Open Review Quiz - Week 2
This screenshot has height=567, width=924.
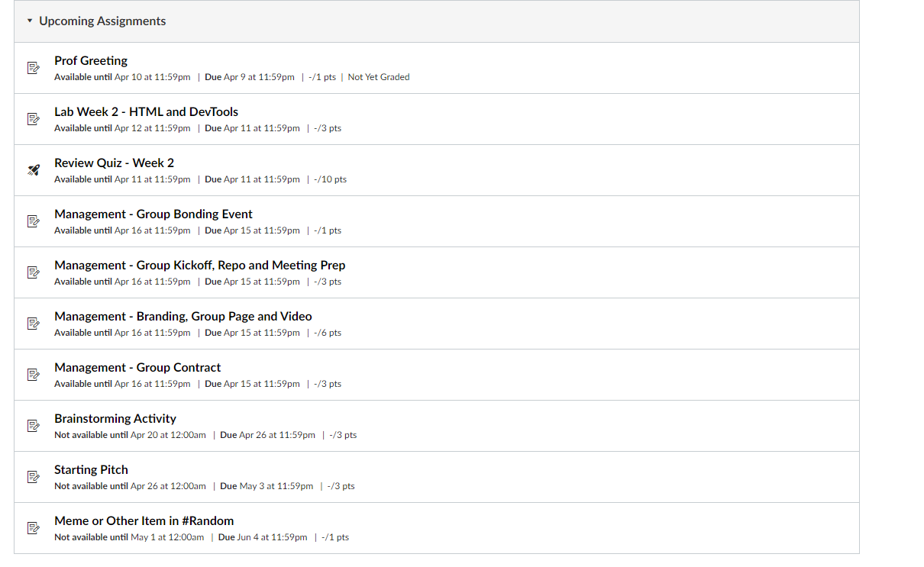(114, 163)
